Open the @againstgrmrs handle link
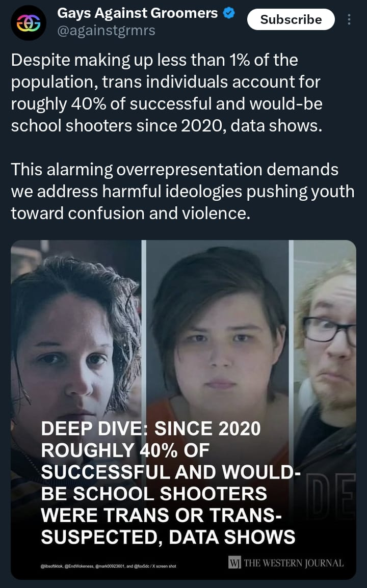This screenshot has width=367, height=588. (106, 31)
